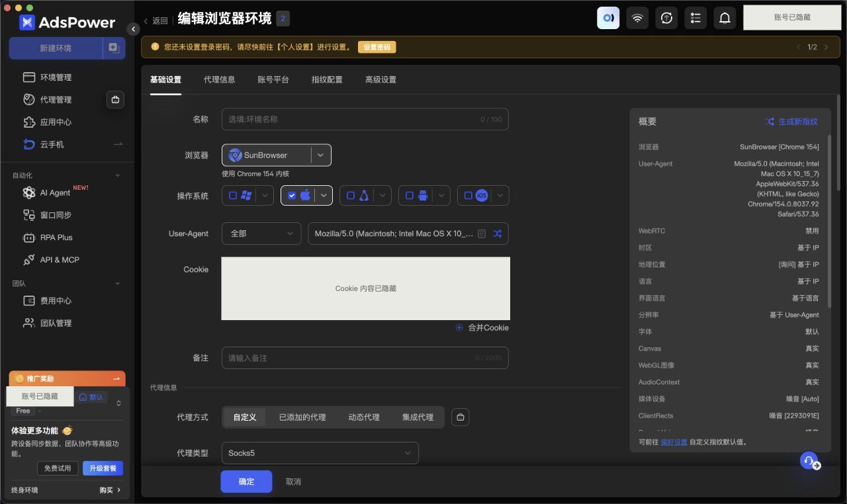Check the iOS operating system checkbox
847x504 pixels.
coord(468,196)
